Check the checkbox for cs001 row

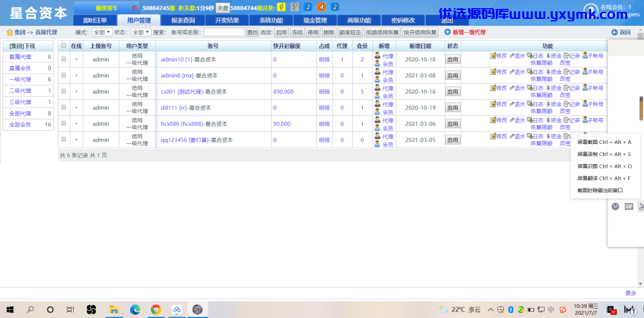(64, 90)
